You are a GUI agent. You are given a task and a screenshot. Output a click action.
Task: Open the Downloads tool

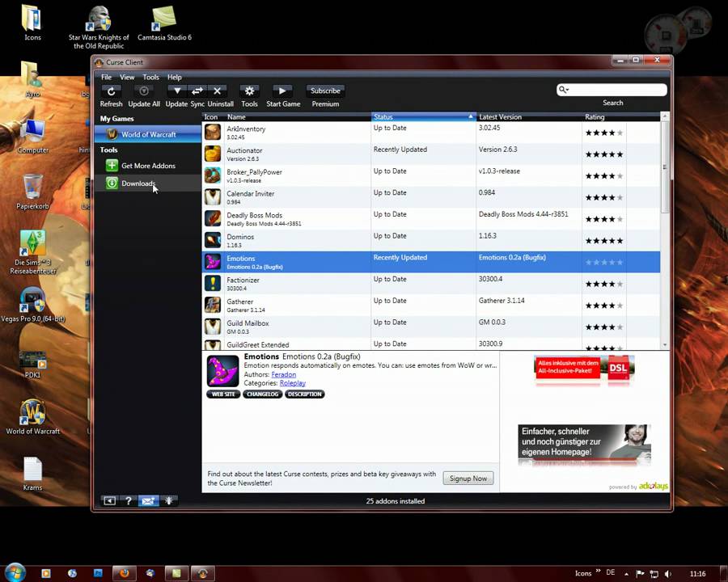pyautogui.click(x=148, y=183)
